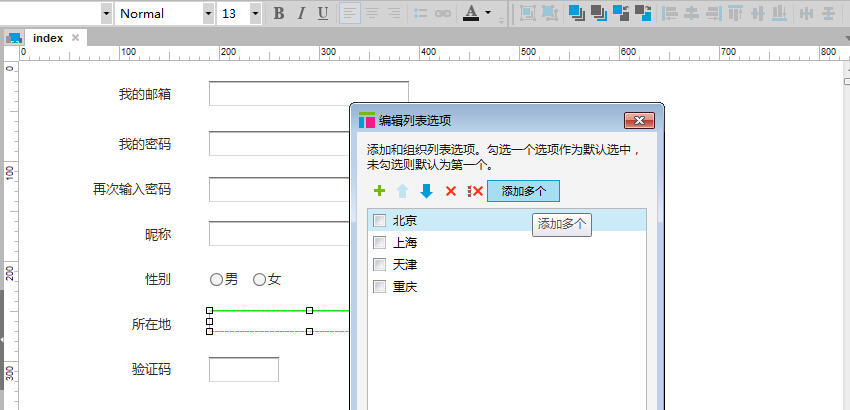Image resolution: width=850 pixels, height=410 pixels.
Task: Toggle italic text formatting
Action: pos(301,13)
